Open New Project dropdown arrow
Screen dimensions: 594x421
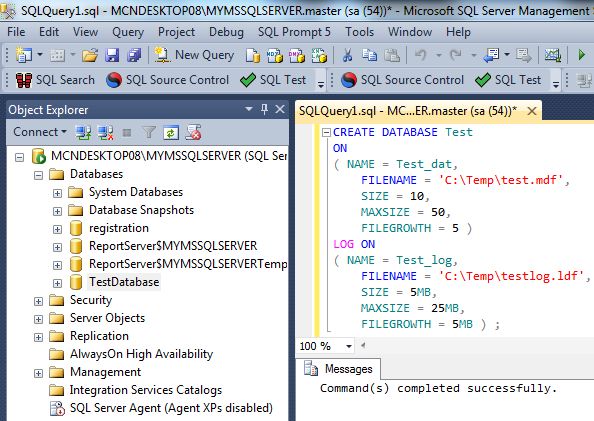click(x=40, y=55)
